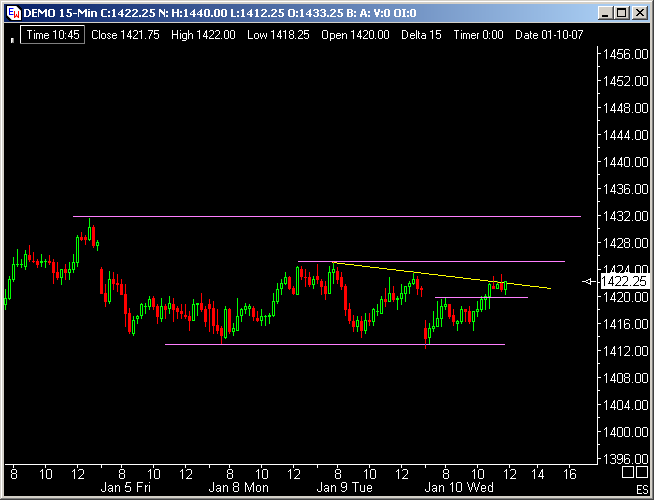Screen dimensions: 654x500
Task: Click the 1452.00 price axis label
Action: 626,81
